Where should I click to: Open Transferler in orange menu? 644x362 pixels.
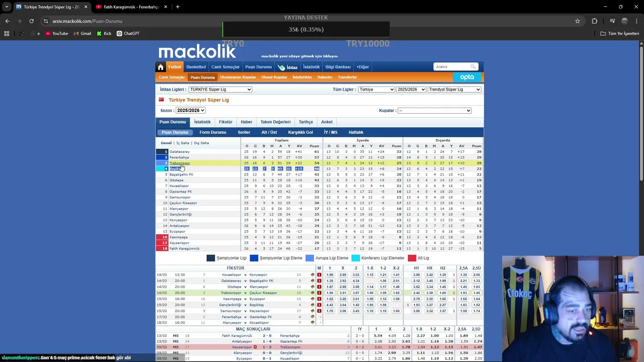click(347, 77)
